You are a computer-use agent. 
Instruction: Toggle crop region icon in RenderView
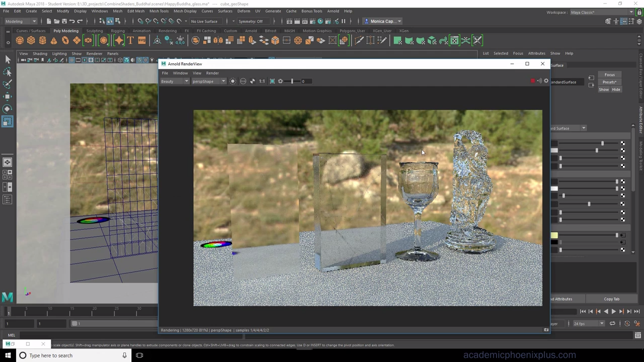(272, 81)
